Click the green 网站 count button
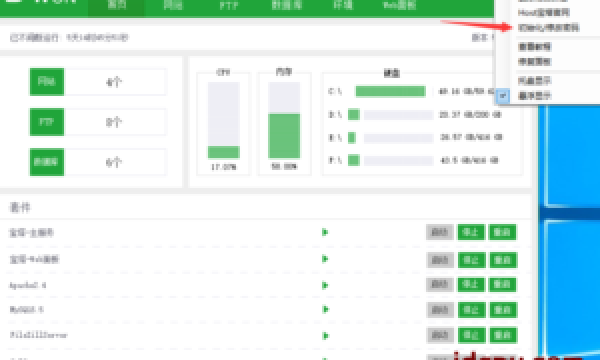This screenshot has height=360, width=600. click(x=47, y=81)
